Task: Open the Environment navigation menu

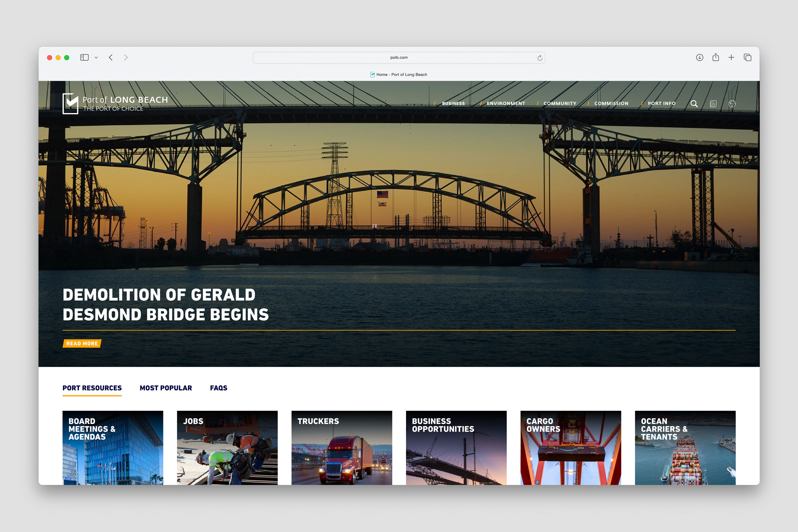Action: [505, 104]
